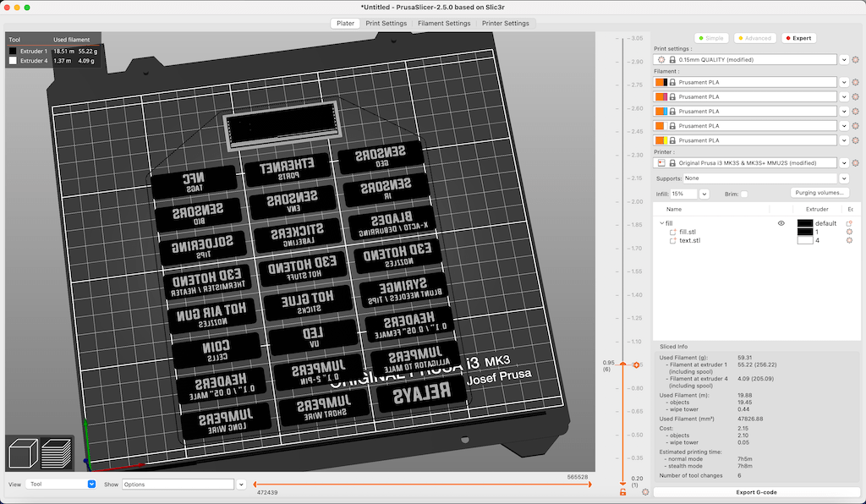
Task: Switch to the sliced layers preview icon
Action: pyautogui.click(x=57, y=453)
